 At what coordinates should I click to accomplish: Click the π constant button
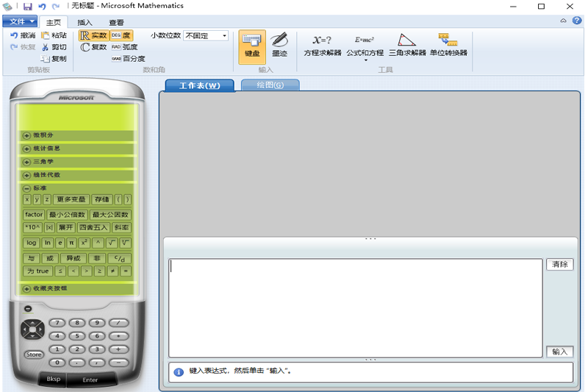[71, 243]
